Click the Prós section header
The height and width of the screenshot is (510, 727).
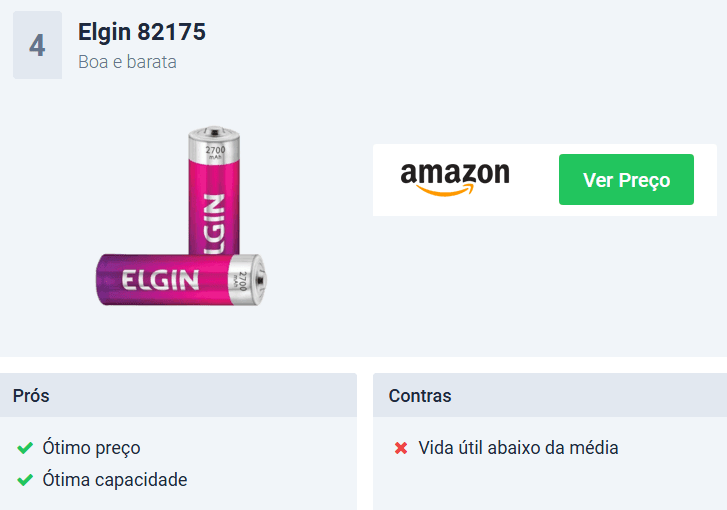179,395
